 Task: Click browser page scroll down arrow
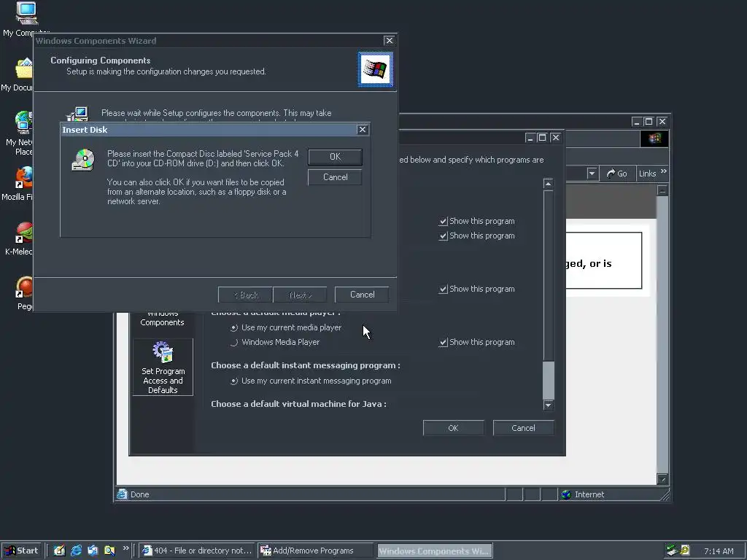(x=662, y=479)
